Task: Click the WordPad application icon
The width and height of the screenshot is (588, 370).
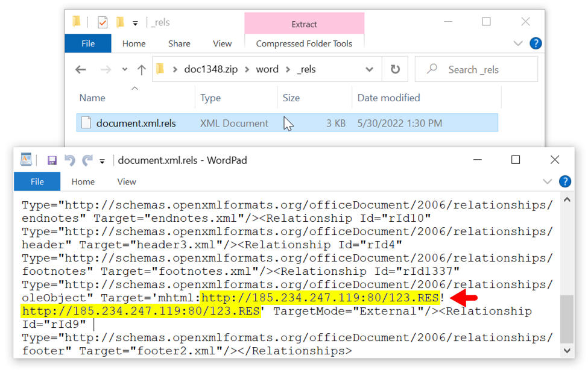Action: (26, 160)
